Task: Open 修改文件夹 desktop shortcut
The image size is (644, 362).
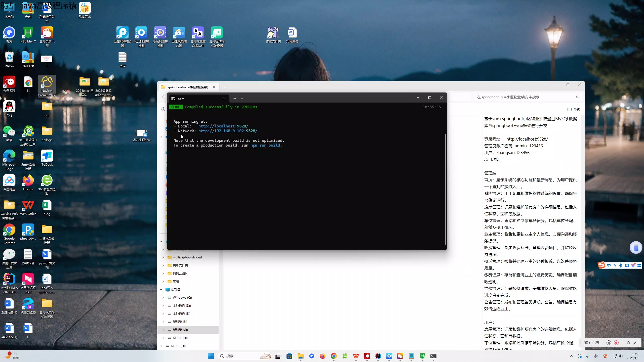Action: coord(273,35)
